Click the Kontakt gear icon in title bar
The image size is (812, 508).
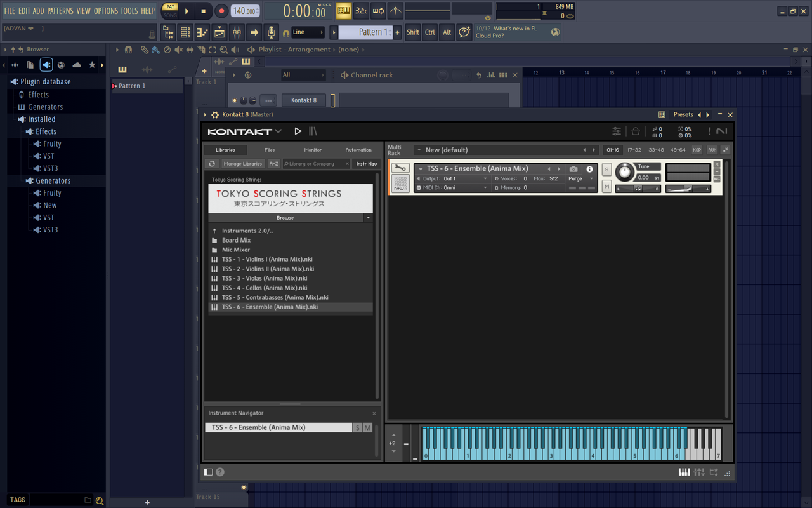[x=215, y=115]
